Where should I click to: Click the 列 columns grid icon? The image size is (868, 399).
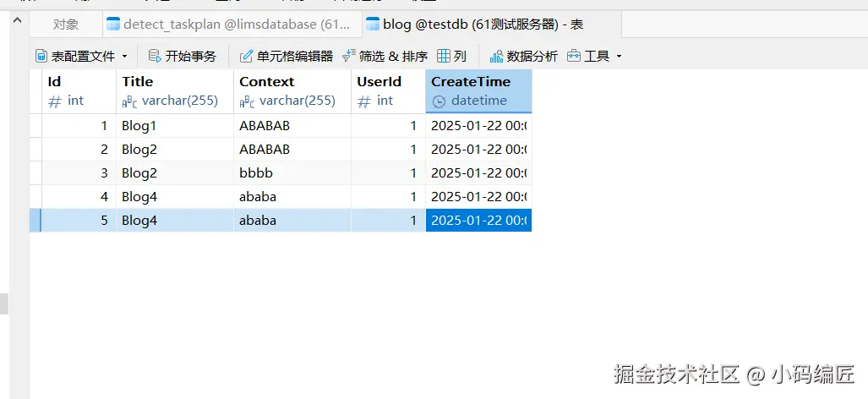click(x=444, y=57)
